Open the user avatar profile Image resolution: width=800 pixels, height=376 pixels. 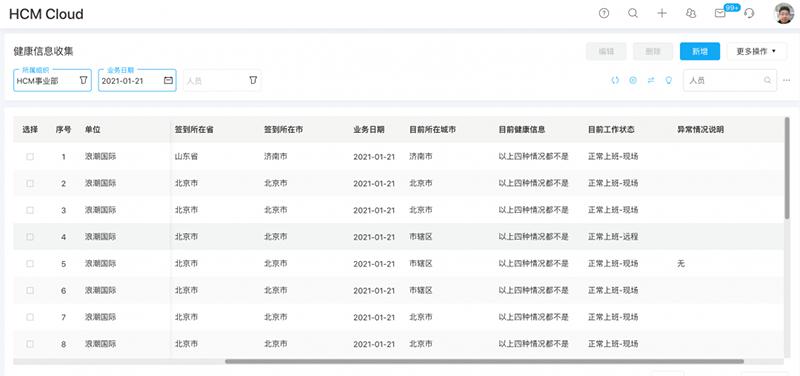(x=784, y=14)
